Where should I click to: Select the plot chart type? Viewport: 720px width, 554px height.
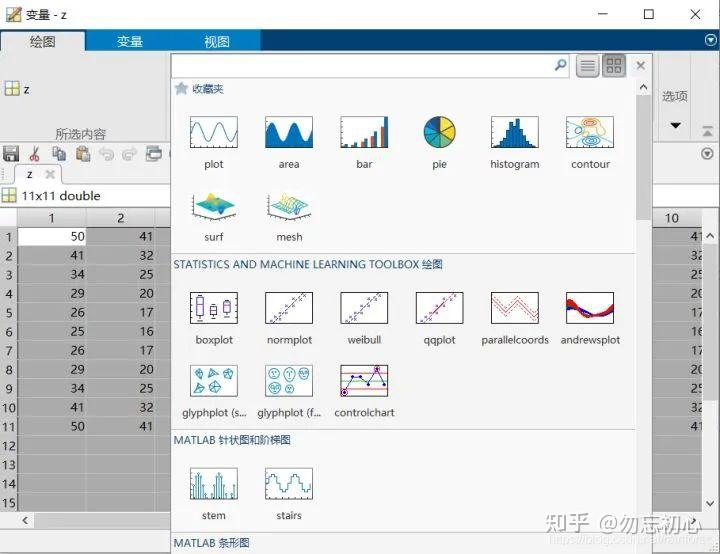(x=214, y=132)
